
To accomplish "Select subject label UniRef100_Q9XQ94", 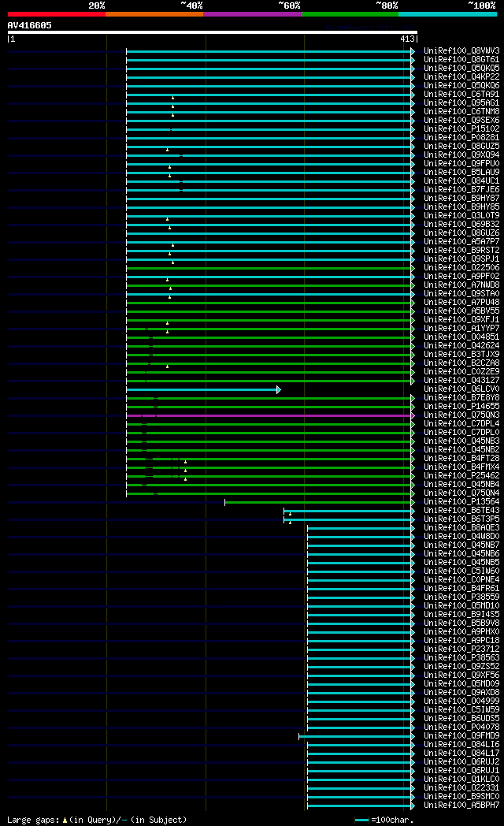I will coord(461,154).
